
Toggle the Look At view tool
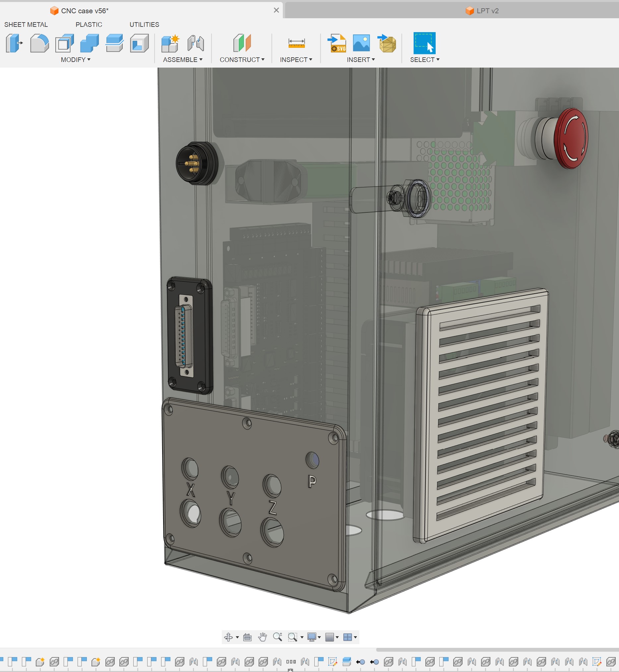(x=248, y=637)
